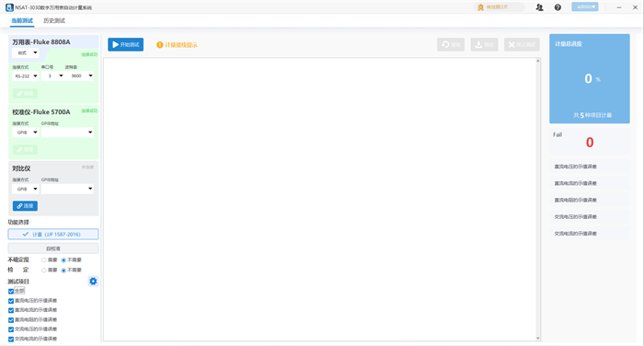
Task: Click the re-test circular arrow button
Action: pos(451,44)
